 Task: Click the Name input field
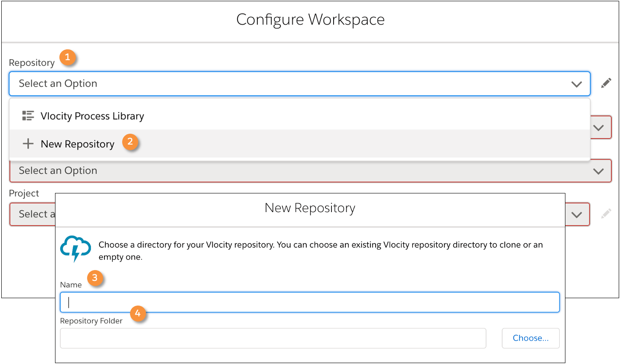coord(310,302)
